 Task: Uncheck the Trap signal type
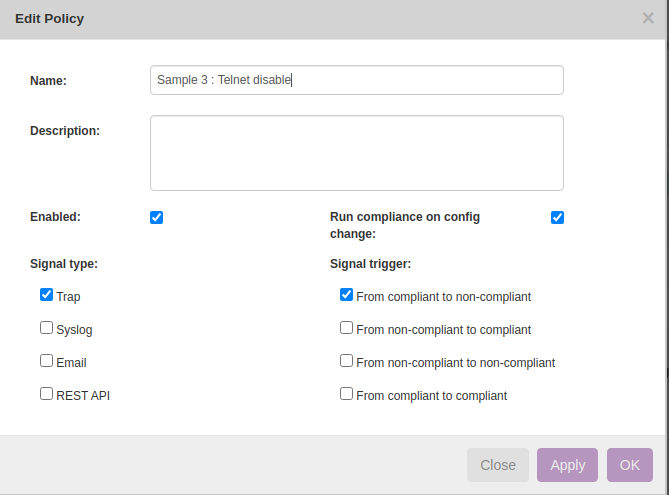click(x=47, y=294)
